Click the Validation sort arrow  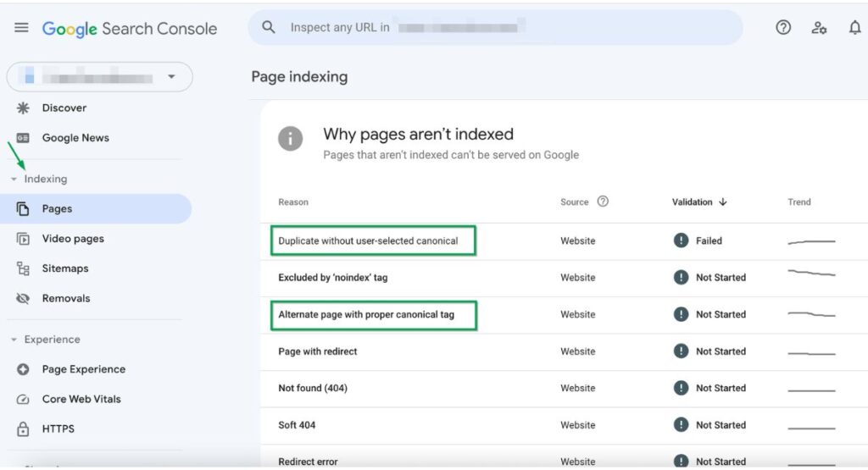(x=723, y=202)
